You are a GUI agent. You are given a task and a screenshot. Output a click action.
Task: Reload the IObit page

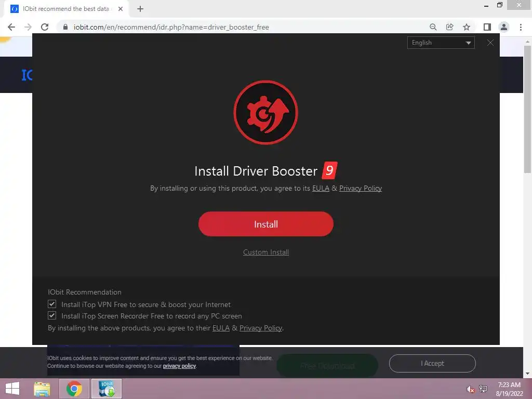pyautogui.click(x=45, y=27)
